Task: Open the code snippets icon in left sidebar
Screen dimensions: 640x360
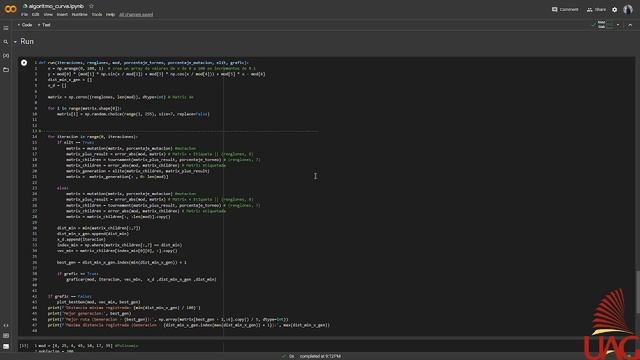Action: pyautogui.click(x=6, y=326)
